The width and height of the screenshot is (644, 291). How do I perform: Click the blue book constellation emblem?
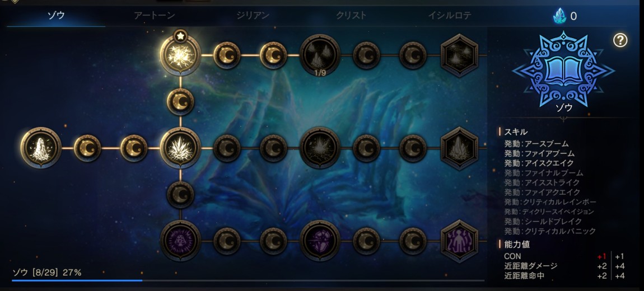point(563,70)
